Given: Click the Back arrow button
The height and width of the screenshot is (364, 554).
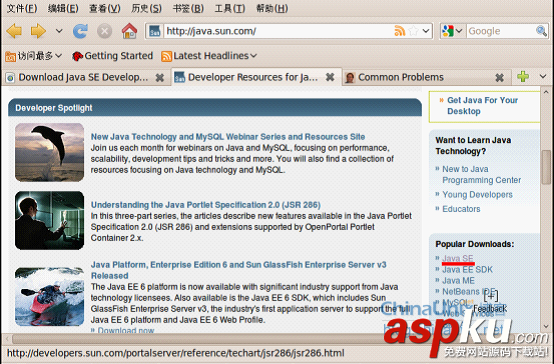Looking at the screenshot, I should pos(14,31).
